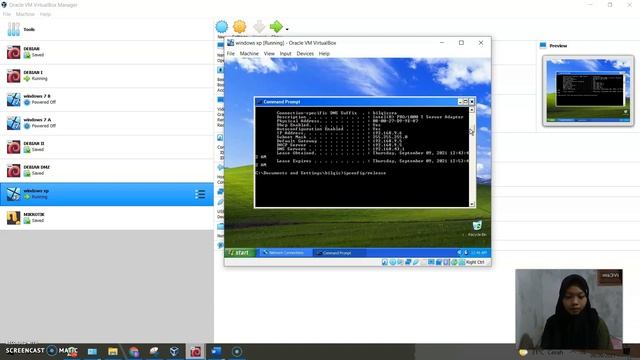Select the DEBIAN virtual machine (first entry)
This screenshot has height=360, width=640.
click(107, 52)
